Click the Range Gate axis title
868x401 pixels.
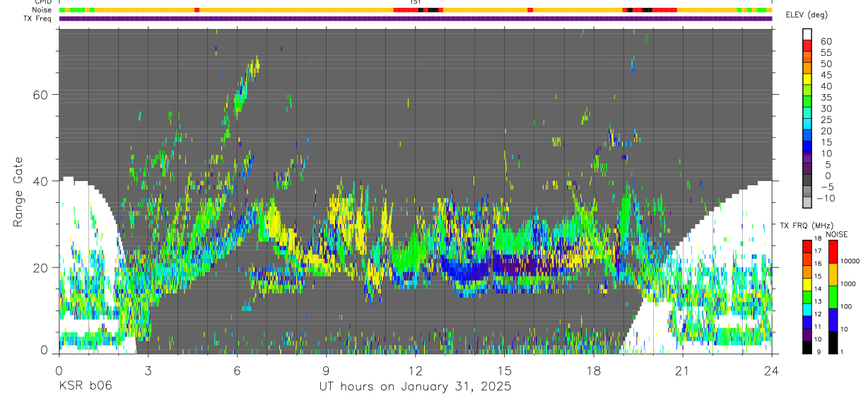pyautogui.click(x=18, y=194)
